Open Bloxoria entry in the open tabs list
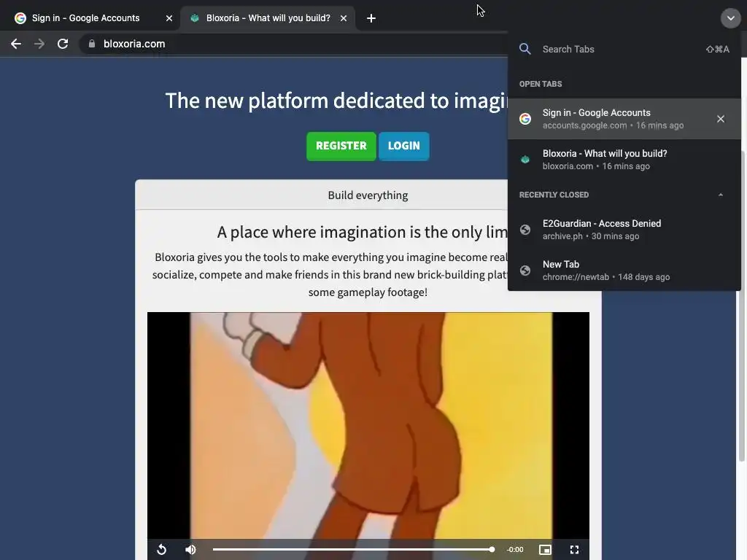This screenshot has width=747, height=560. [x=624, y=160]
